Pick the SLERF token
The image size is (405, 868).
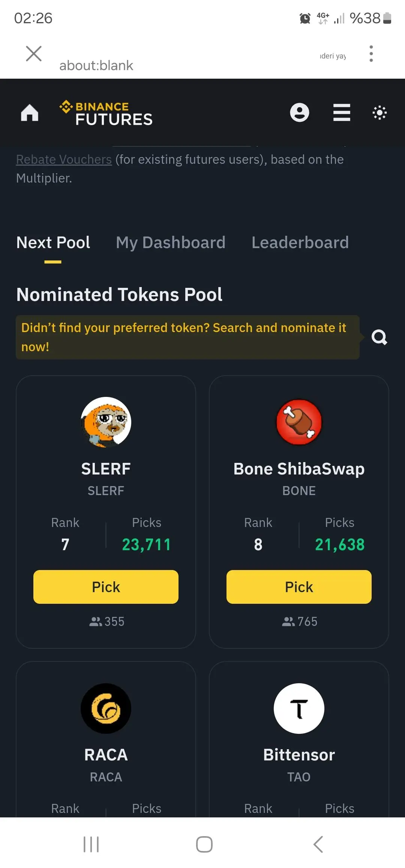[x=106, y=587]
